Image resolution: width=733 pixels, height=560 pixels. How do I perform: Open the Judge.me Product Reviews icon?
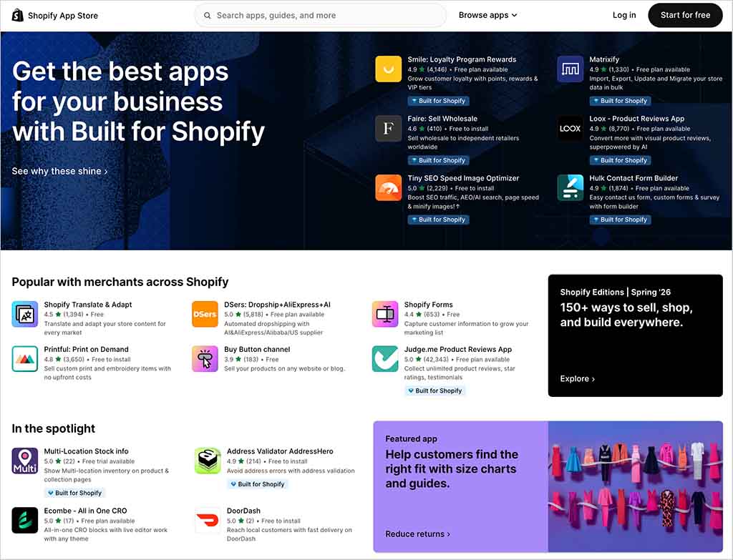[x=385, y=359]
